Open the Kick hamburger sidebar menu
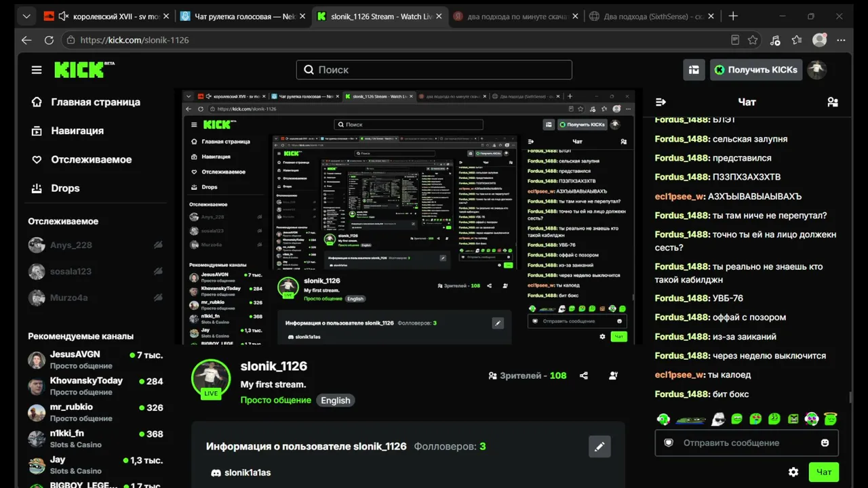This screenshot has width=868, height=488. tap(37, 70)
